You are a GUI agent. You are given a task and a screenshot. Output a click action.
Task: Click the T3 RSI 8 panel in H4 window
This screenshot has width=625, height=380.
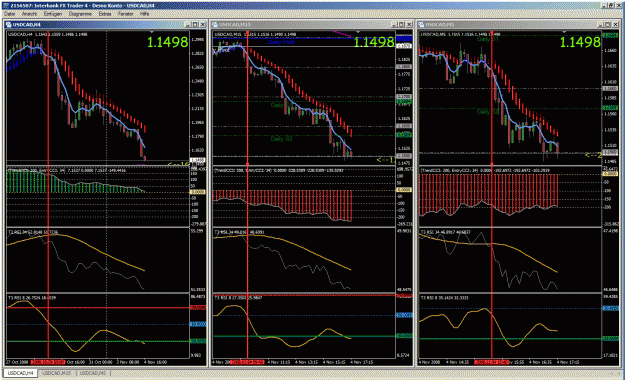coord(98,326)
